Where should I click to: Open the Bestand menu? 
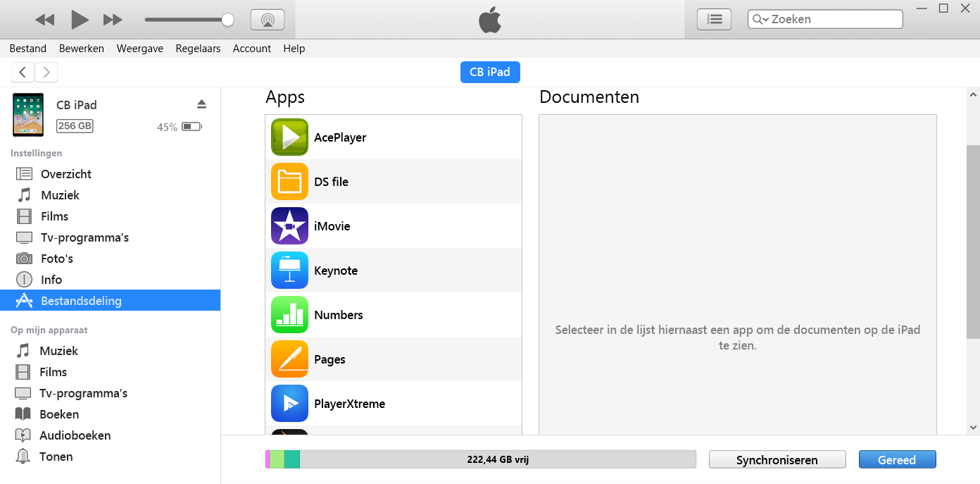pyautogui.click(x=28, y=49)
